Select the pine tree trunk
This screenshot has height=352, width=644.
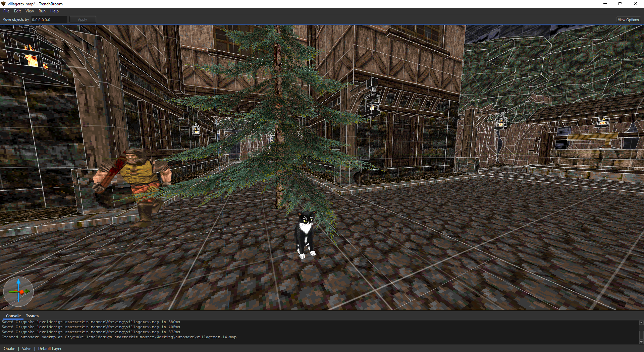(278, 134)
